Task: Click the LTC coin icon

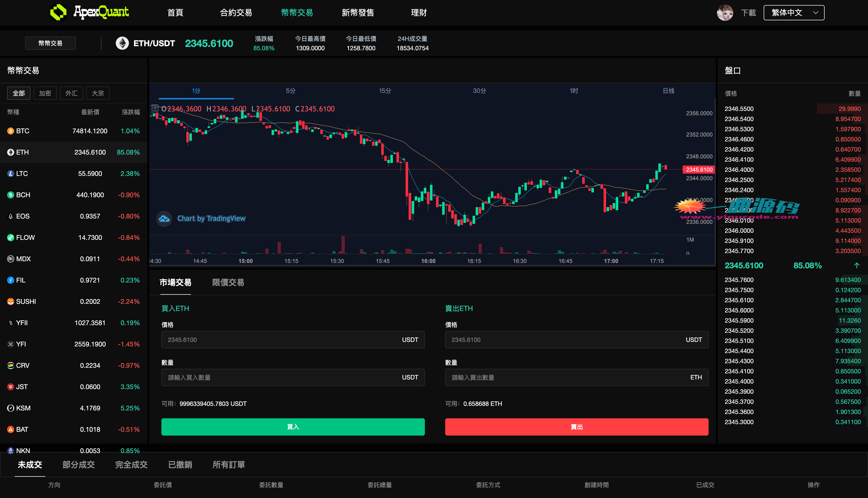Action: point(11,174)
